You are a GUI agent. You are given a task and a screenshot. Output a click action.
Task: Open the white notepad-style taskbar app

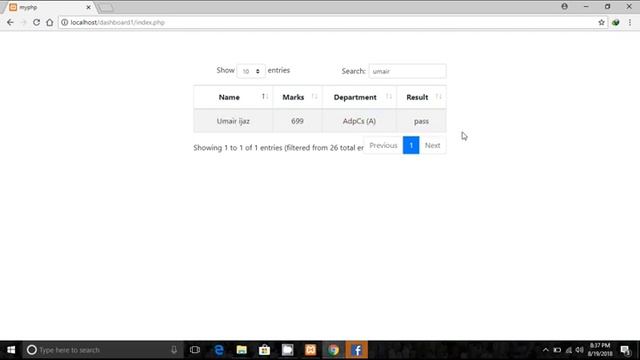[x=287, y=350]
